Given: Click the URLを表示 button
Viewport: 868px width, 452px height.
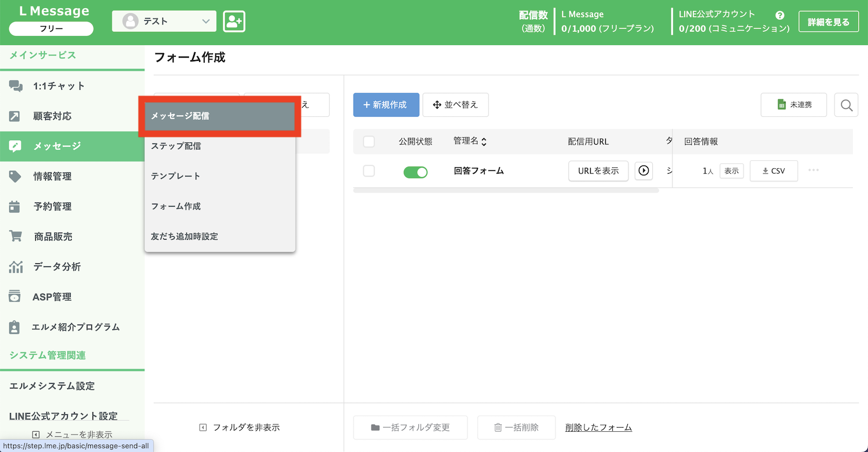Looking at the screenshot, I should click(598, 171).
